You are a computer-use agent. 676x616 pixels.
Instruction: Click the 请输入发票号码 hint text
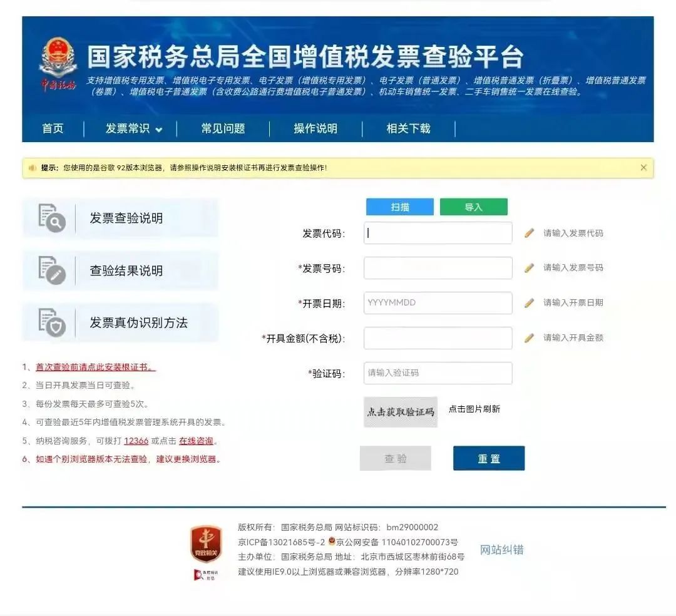[x=573, y=268]
